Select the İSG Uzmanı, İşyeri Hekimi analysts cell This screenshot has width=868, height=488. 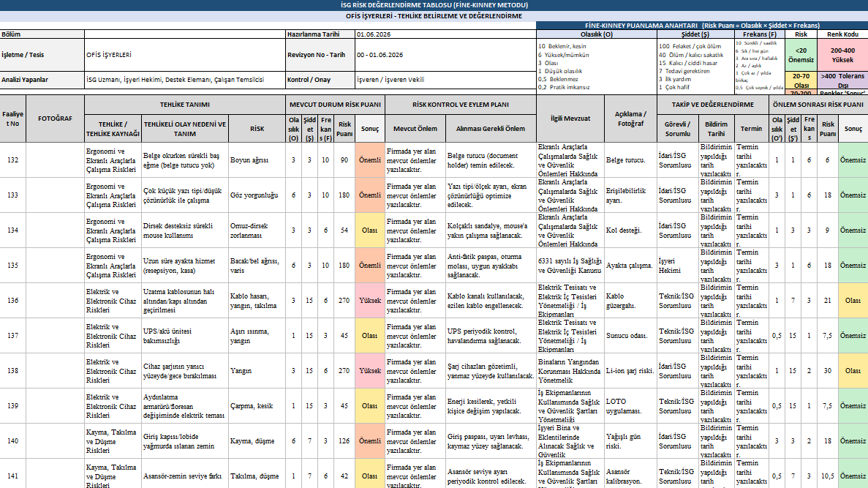click(185, 80)
